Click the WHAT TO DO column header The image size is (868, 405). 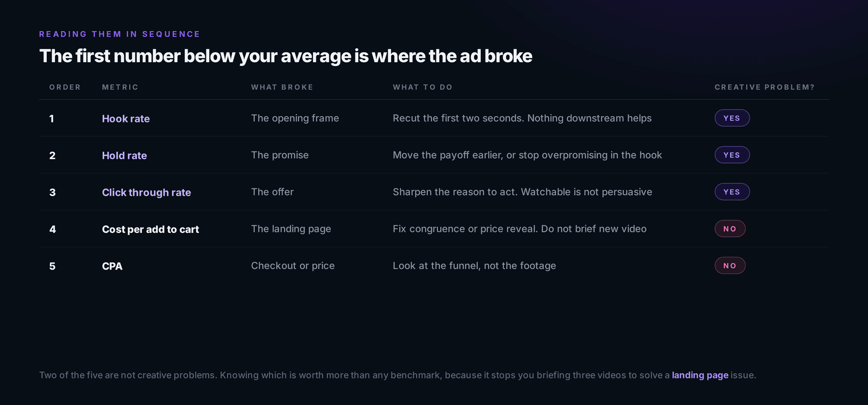point(422,87)
